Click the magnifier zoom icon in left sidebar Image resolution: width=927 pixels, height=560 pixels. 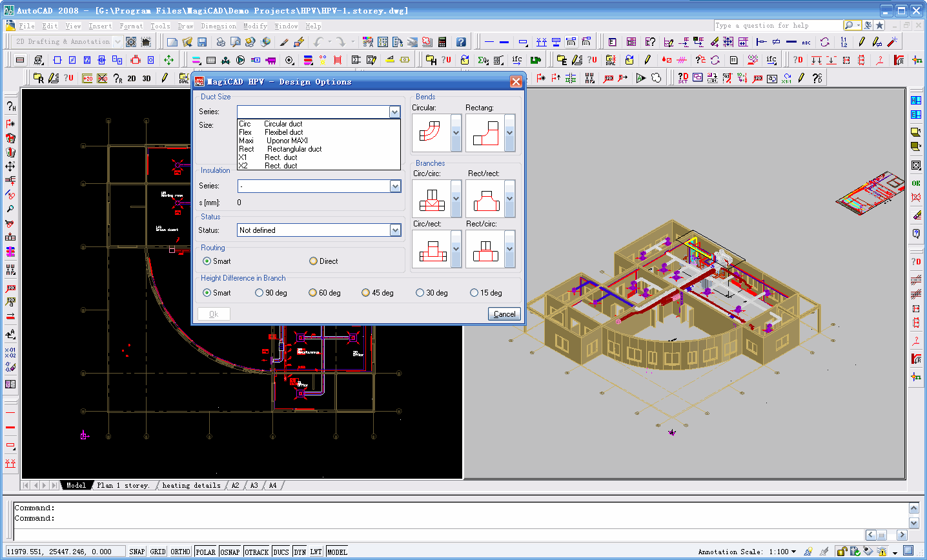[x=10, y=209]
